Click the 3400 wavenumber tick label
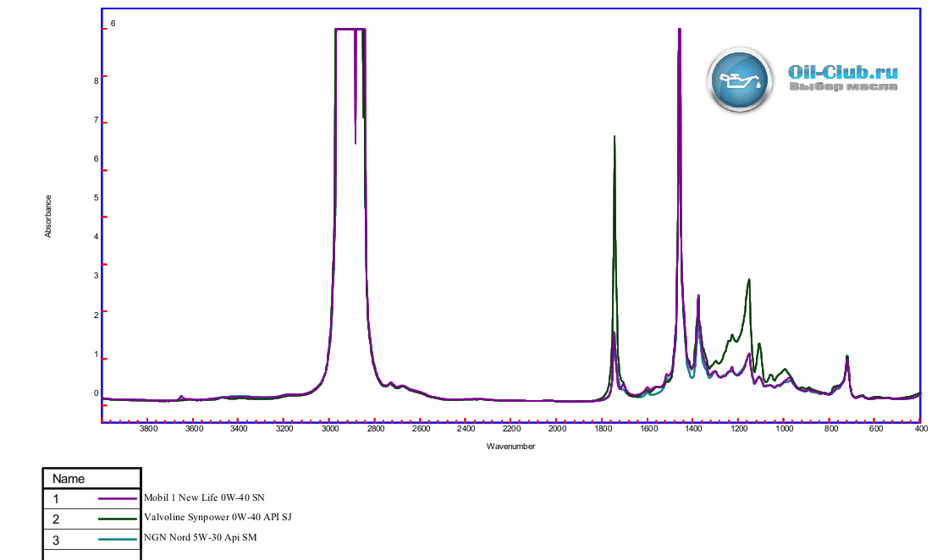Image resolution: width=948 pixels, height=560 pixels. [x=239, y=429]
